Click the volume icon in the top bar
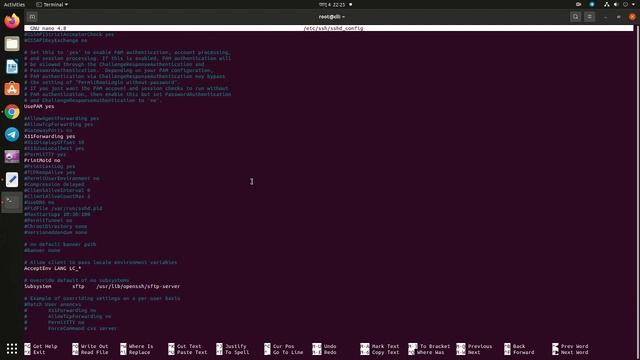 (616, 4)
